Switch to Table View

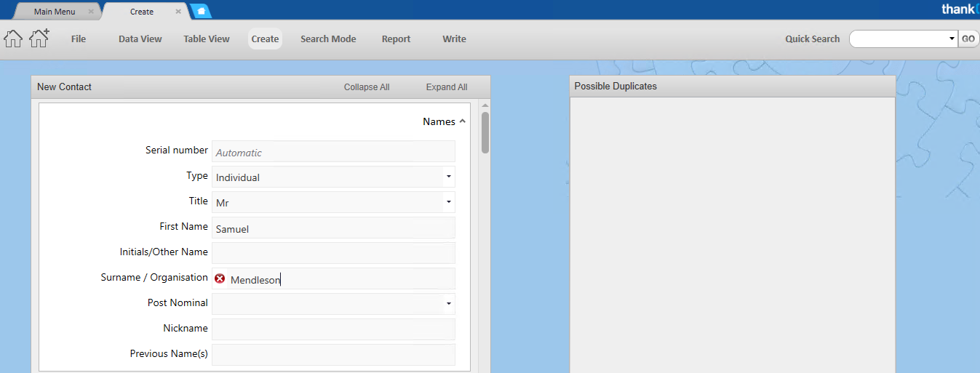point(207,39)
